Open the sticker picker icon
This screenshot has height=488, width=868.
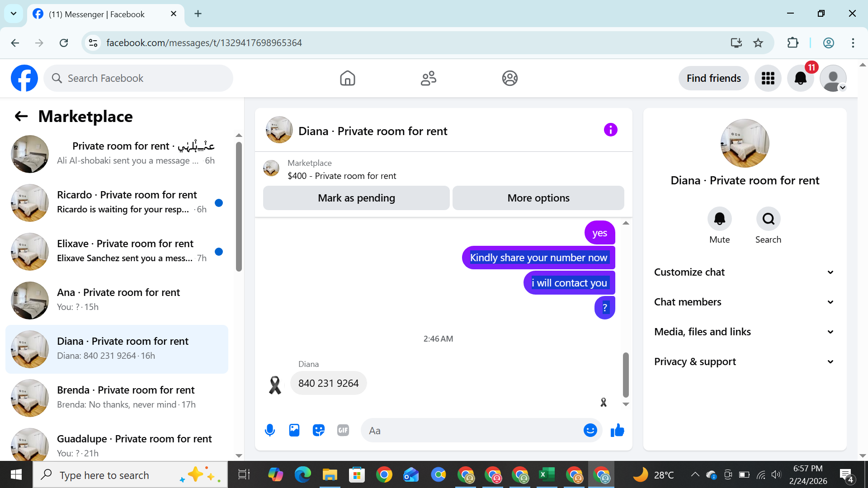pos(319,430)
